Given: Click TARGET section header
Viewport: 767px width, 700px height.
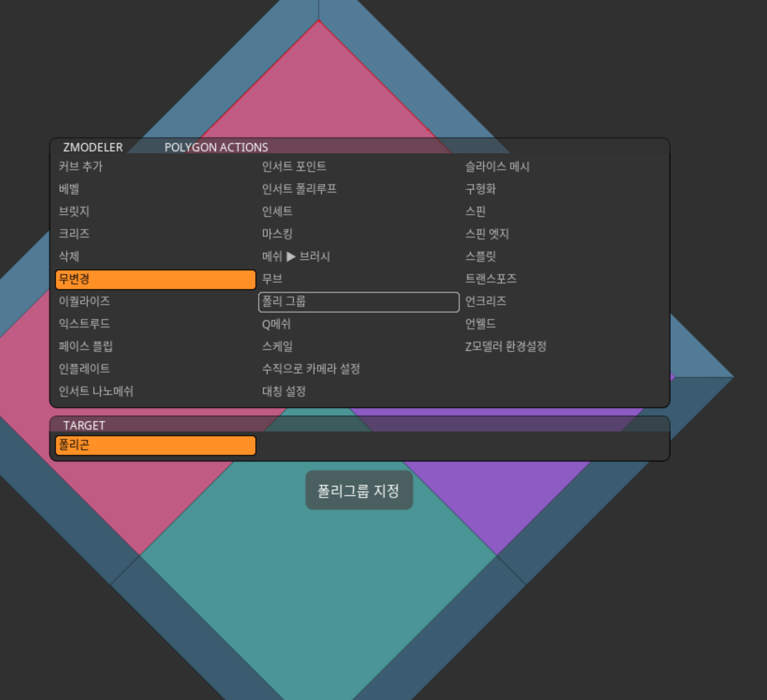Looking at the screenshot, I should [84, 425].
